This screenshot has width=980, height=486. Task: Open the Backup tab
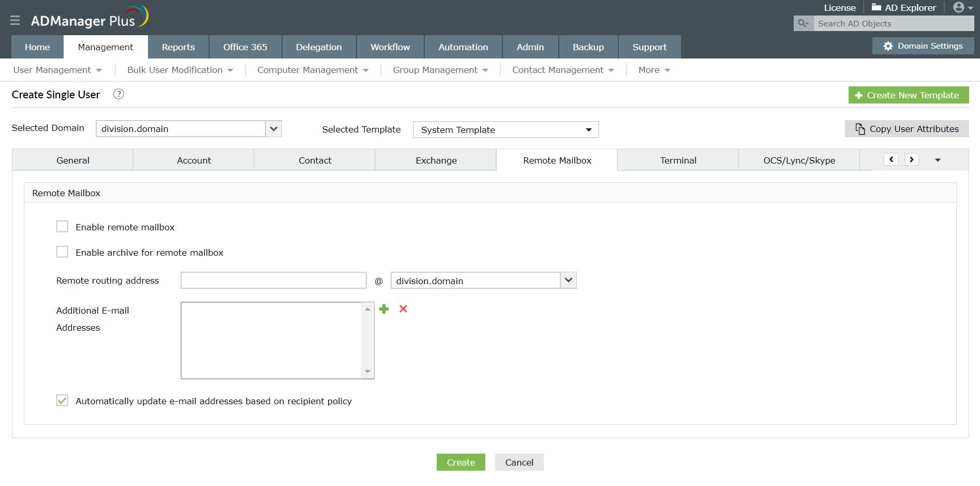click(588, 47)
